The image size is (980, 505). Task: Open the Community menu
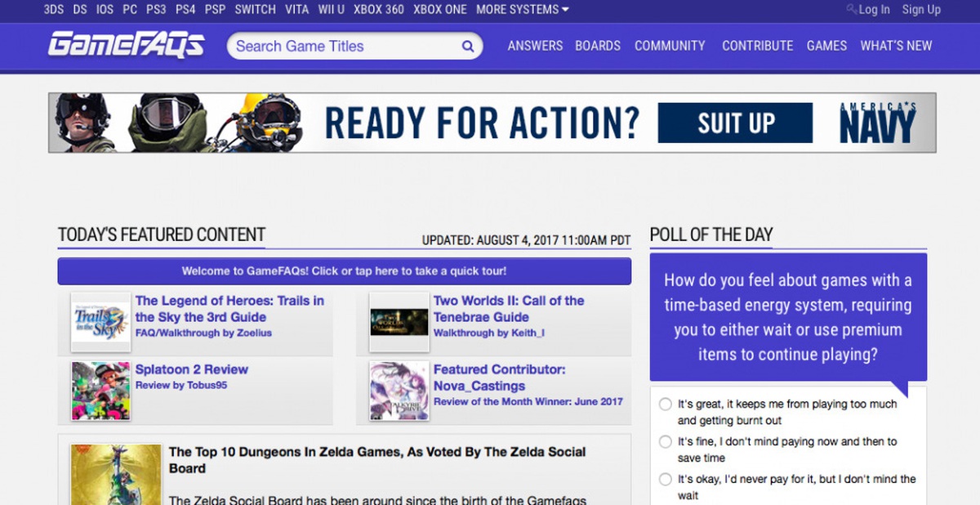670,46
